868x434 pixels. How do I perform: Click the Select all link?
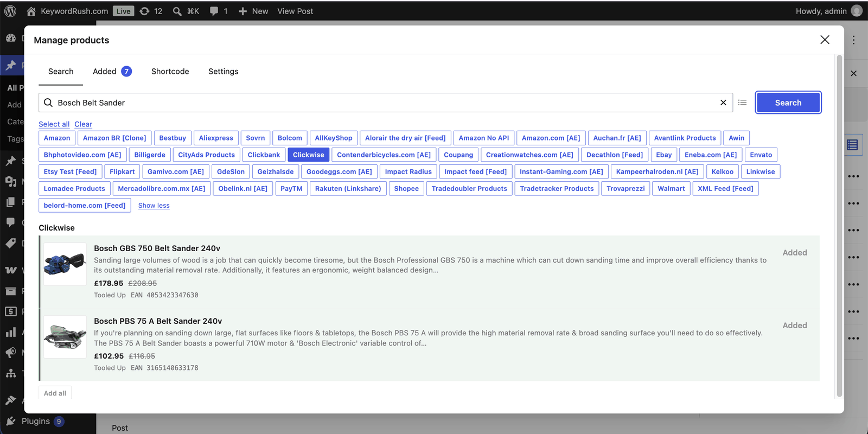pyautogui.click(x=54, y=124)
